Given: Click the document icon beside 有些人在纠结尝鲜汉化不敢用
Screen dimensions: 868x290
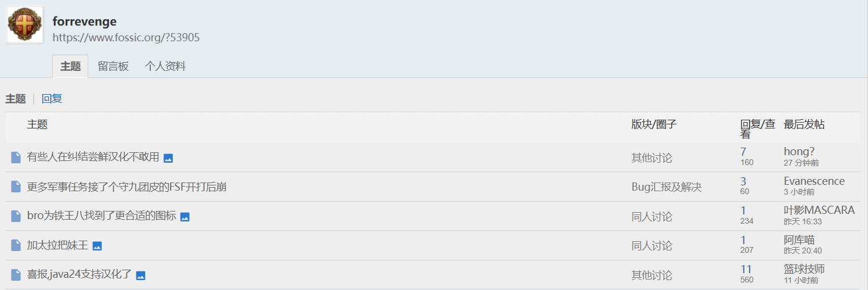Looking at the screenshot, I should point(16,157).
